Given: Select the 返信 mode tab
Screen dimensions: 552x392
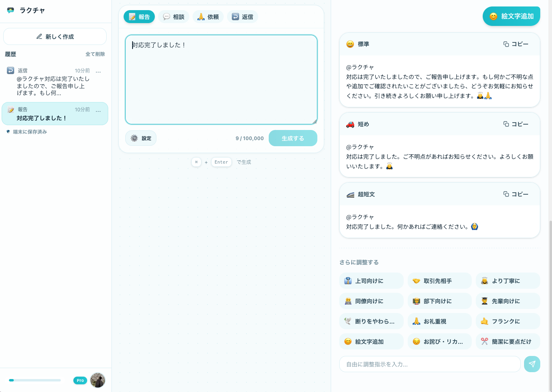Looking at the screenshot, I should pos(242,17).
